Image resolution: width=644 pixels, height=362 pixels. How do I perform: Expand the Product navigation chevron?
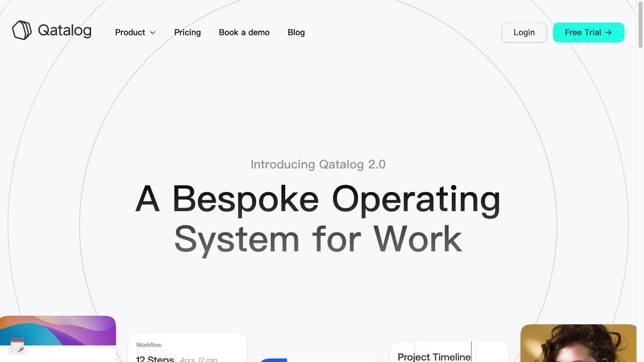point(152,33)
